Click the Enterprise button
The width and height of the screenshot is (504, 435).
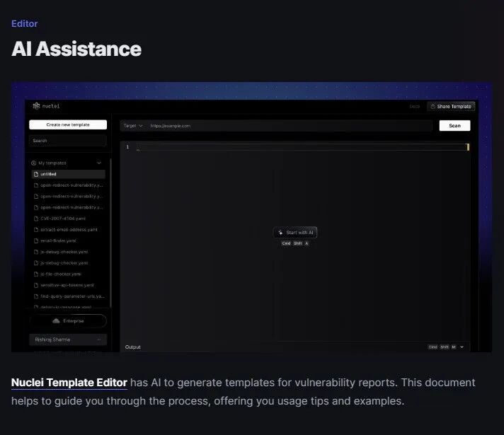[68, 321]
